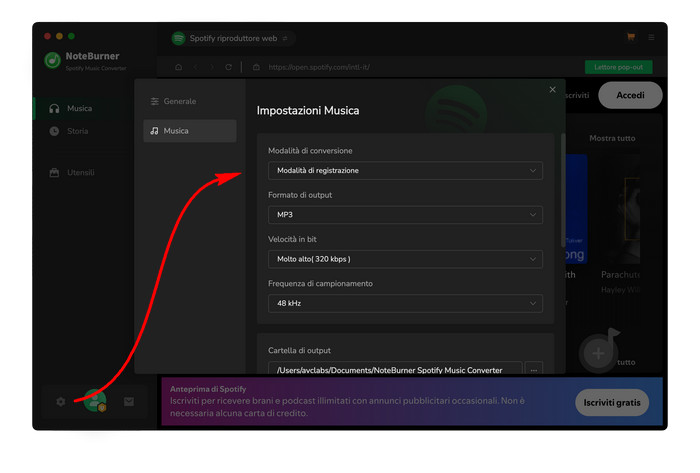
Task: Click the Mostra tutto link
Action: click(x=612, y=138)
